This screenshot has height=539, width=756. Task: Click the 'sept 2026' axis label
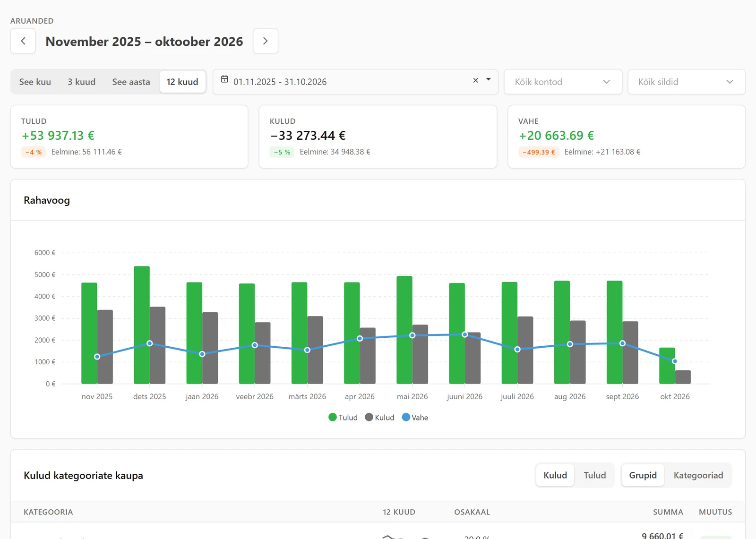point(622,396)
